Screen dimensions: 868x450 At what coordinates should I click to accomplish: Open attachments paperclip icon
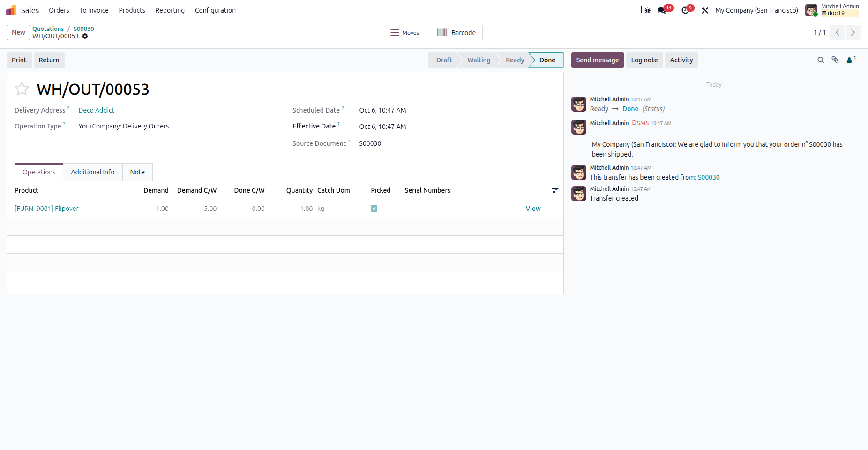[835, 60]
